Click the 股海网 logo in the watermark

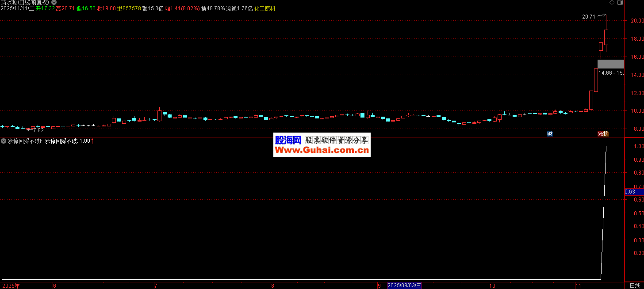point(288,141)
